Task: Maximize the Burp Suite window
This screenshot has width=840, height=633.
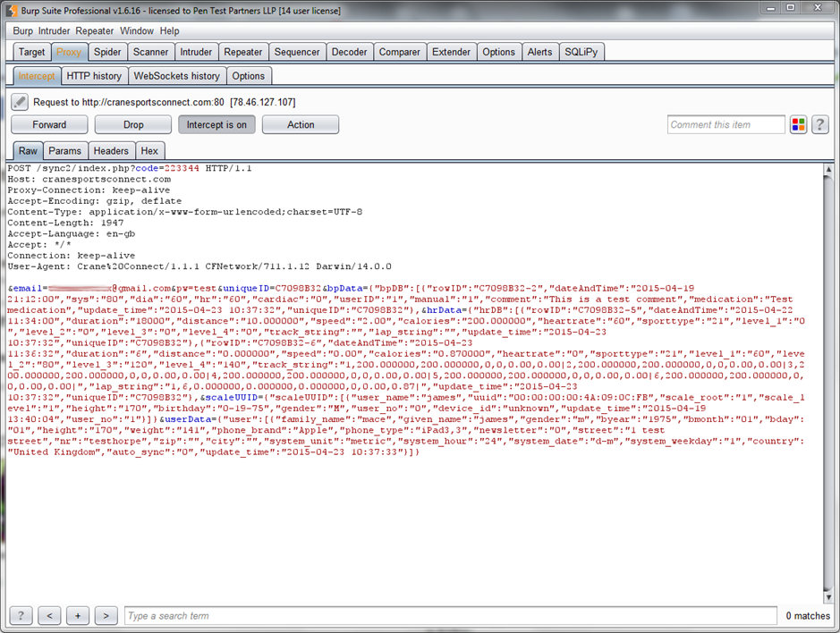Action: (x=790, y=7)
